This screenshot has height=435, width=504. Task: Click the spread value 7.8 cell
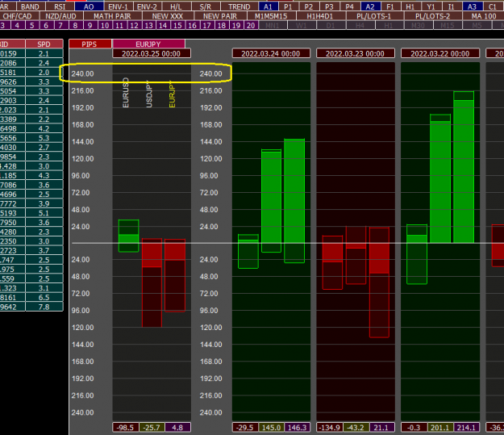(44, 307)
